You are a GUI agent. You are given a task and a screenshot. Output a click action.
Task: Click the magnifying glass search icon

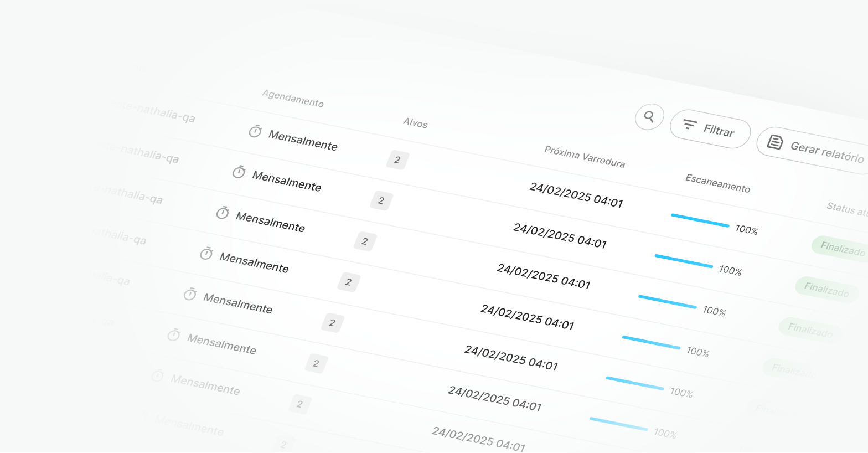click(649, 117)
